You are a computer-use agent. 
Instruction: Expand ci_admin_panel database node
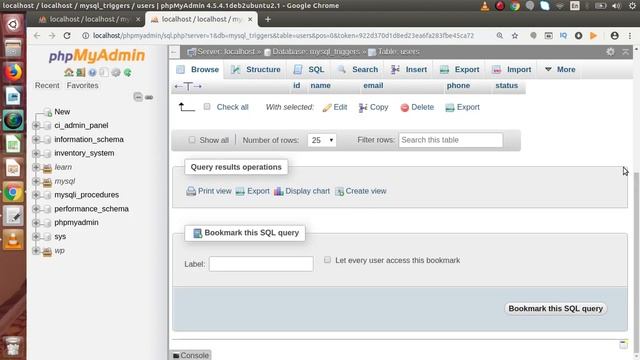pos(36,125)
